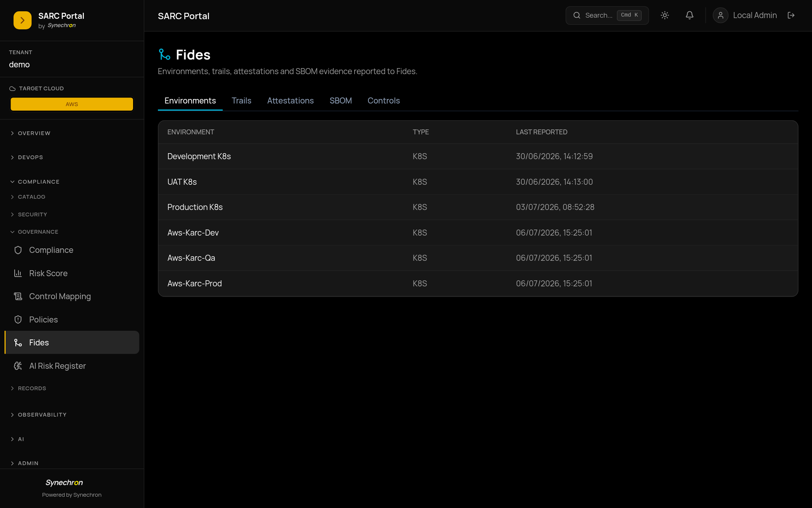Click the Synechron footer logo

[64, 482]
